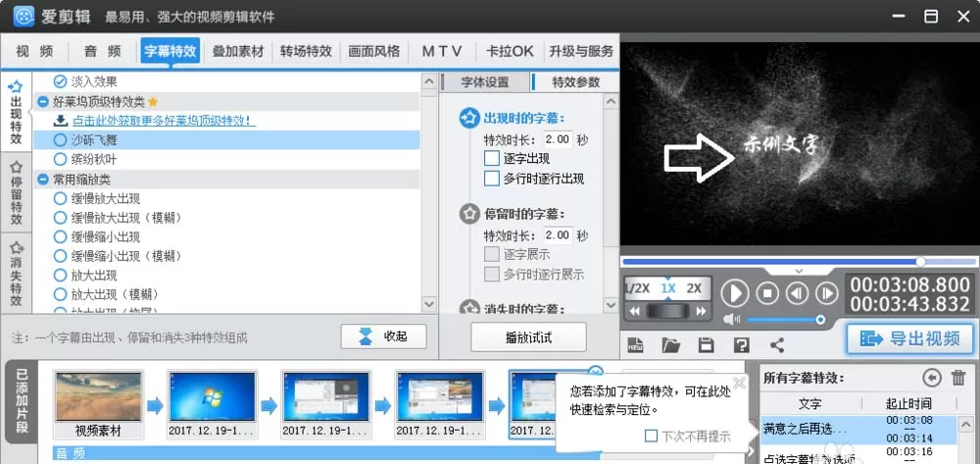Click the share icon
The width and height of the screenshot is (980, 464).
click(777, 344)
